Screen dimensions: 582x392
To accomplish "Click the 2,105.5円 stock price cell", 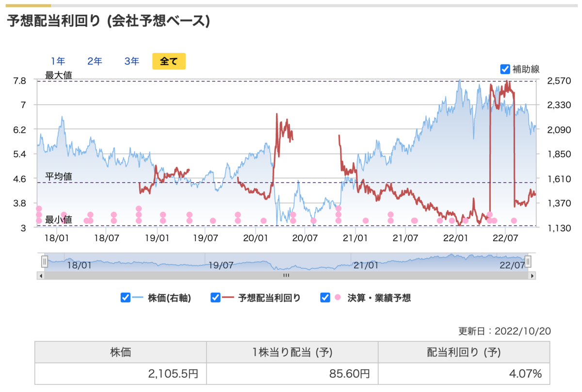I will pyautogui.click(x=121, y=374).
